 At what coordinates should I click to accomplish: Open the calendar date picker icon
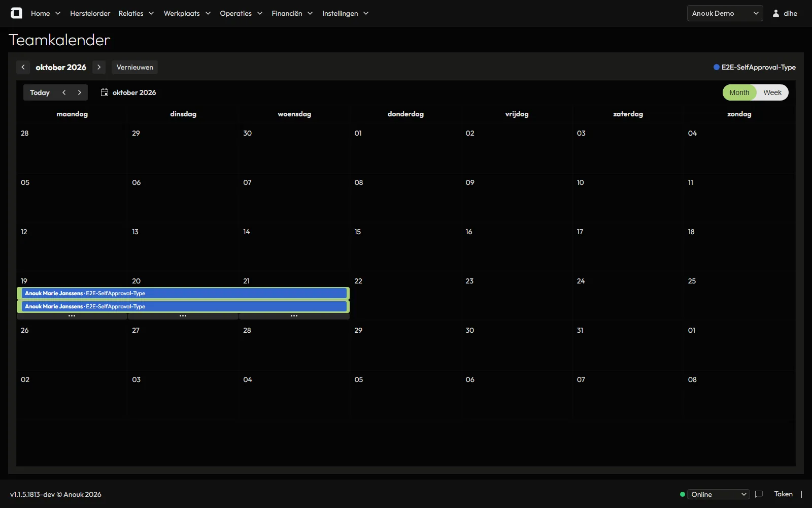[x=105, y=92]
